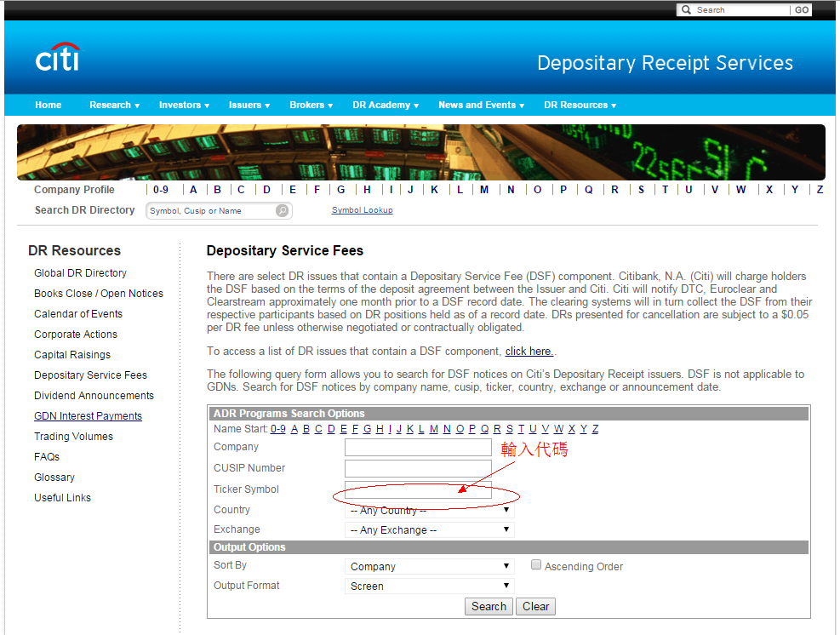Screen dimensions: 840x635
Task: Select letter M in Company Profile index
Action: tap(484, 190)
